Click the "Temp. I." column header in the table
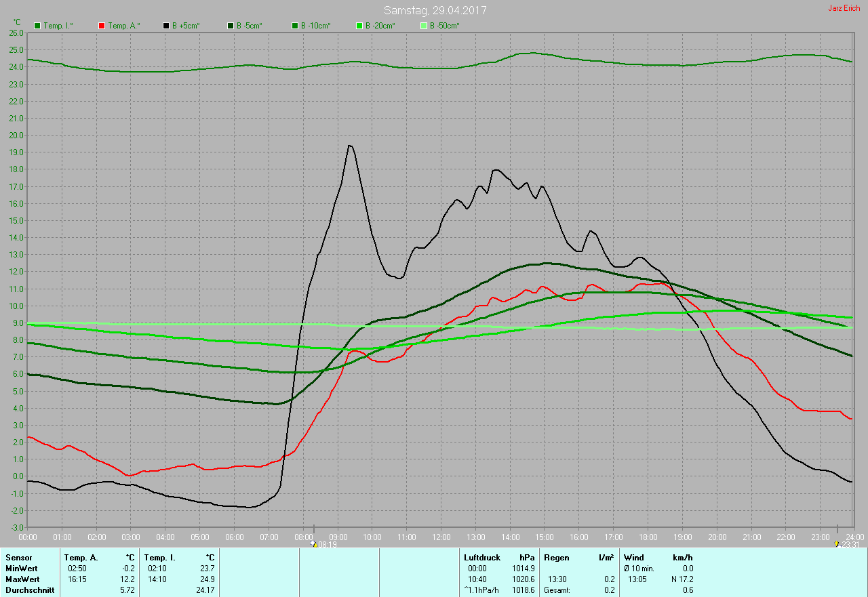Image resolution: width=868 pixels, height=597 pixels. coord(159,558)
